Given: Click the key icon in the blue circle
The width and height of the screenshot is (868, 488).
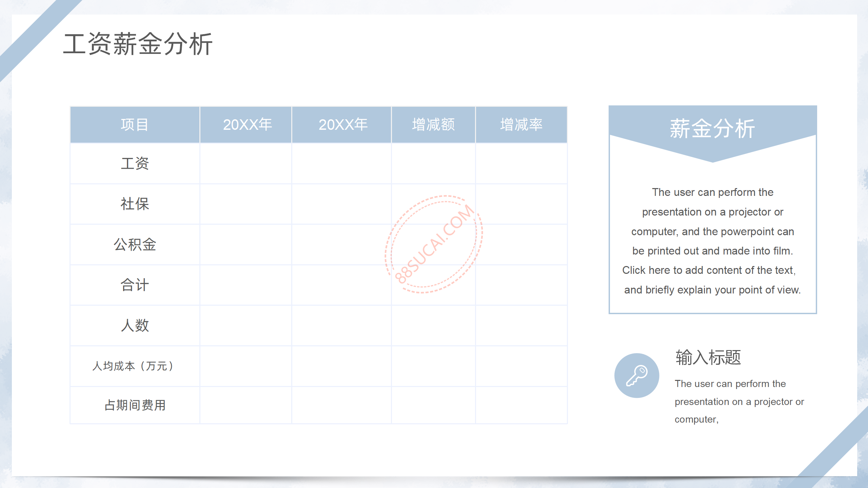Looking at the screenshot, I should coord(636,375).
